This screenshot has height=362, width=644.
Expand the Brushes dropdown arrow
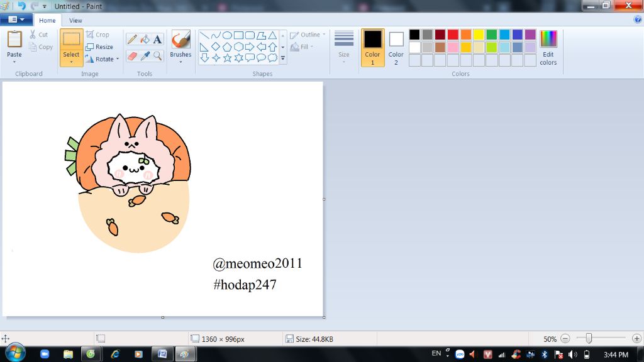tap(180, 62)
